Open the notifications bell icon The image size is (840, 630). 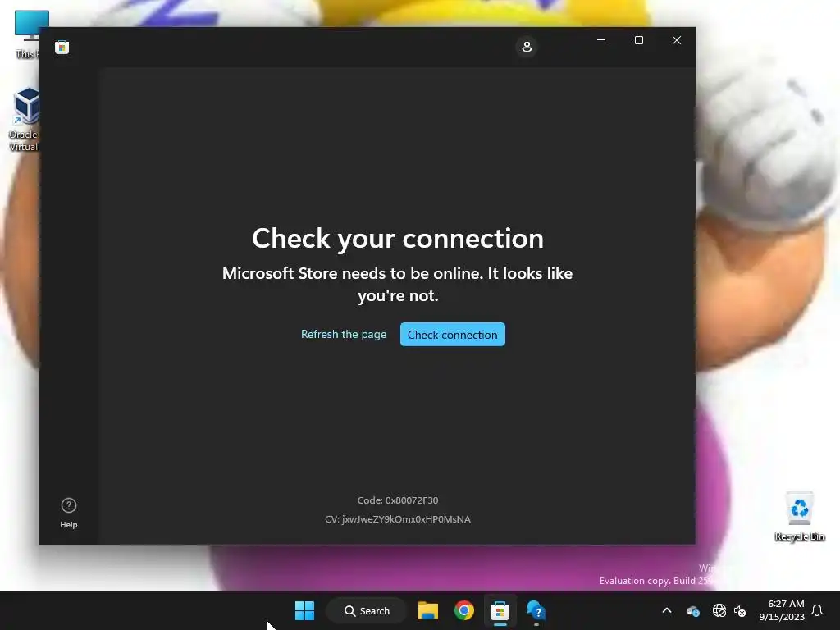click(x=818, y=610)
